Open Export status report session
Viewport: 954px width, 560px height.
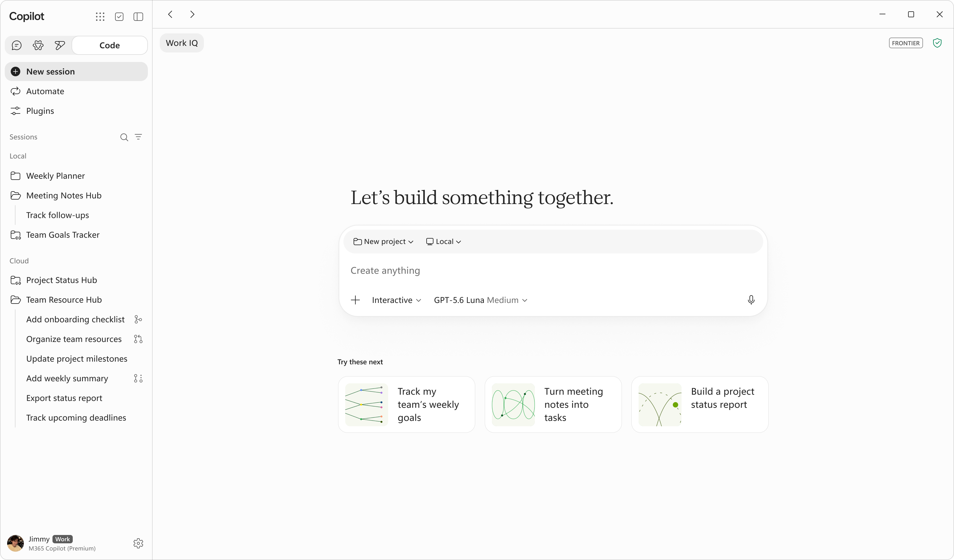click(64, 399)
